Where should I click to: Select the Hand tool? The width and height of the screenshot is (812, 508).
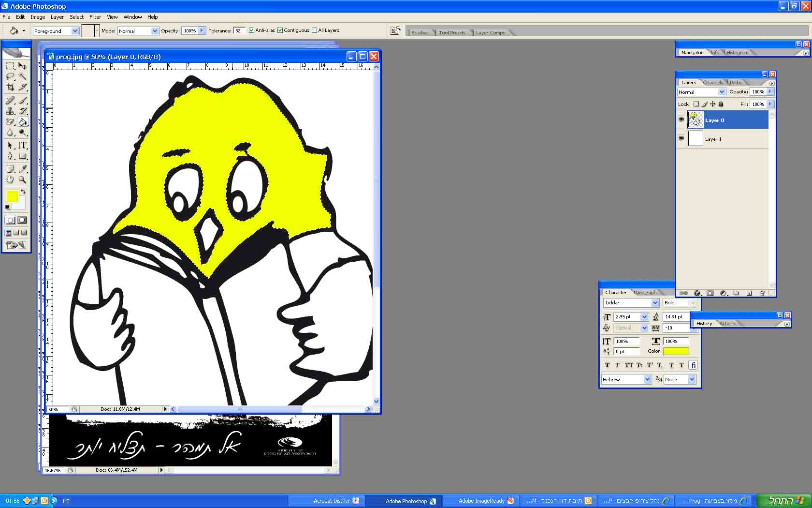[x=10, y=179]
